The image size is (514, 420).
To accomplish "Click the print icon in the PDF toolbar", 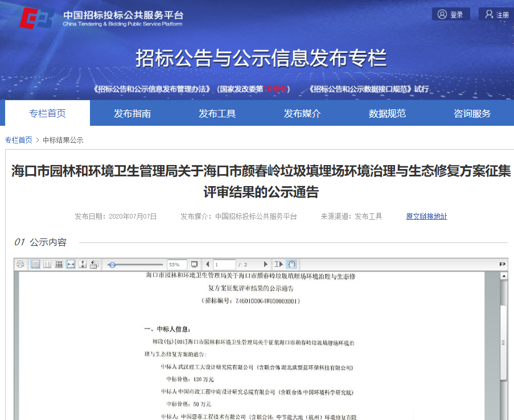I will (x=20, y=264).
